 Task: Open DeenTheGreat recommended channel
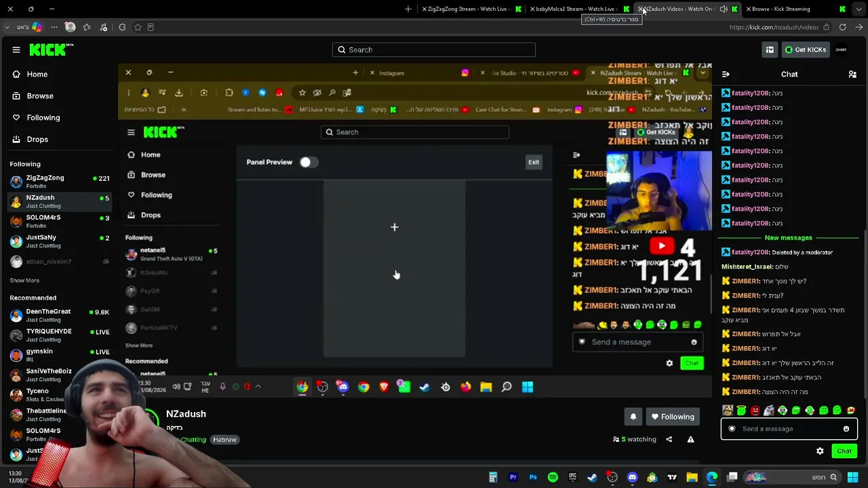pos(60,315)
